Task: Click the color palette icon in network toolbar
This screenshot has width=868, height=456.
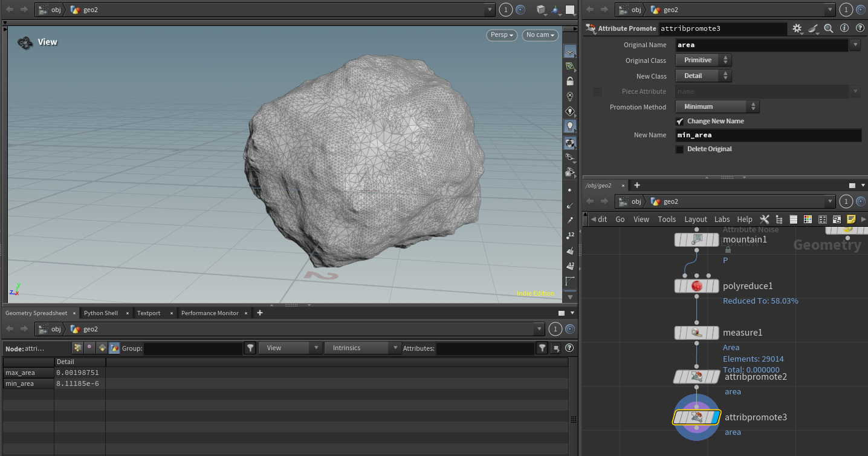Action: tap(808, 219)
